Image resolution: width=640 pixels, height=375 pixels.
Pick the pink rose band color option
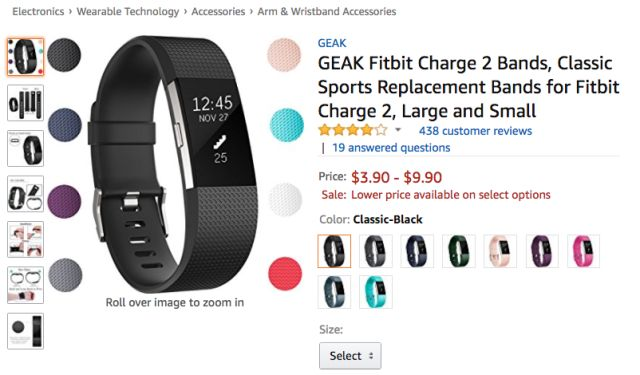[x=500, y=251]
